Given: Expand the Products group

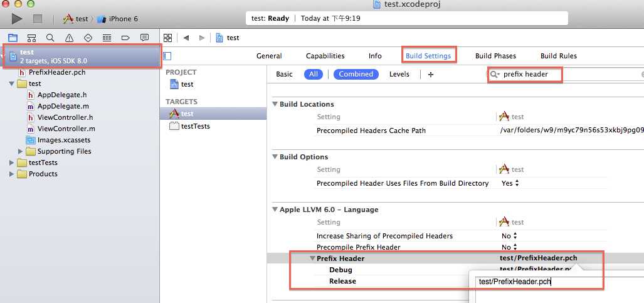Looking at the screenshot, I should coord(11,174).
